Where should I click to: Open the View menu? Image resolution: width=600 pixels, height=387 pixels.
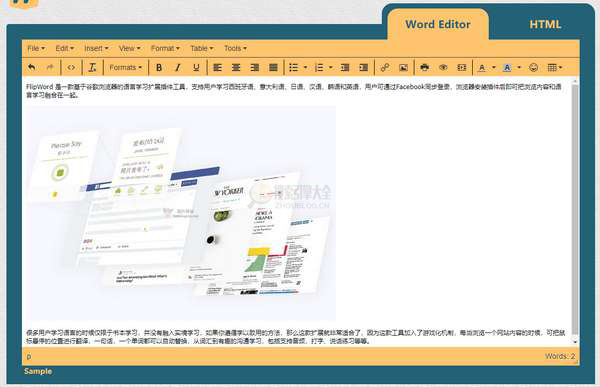129,48
